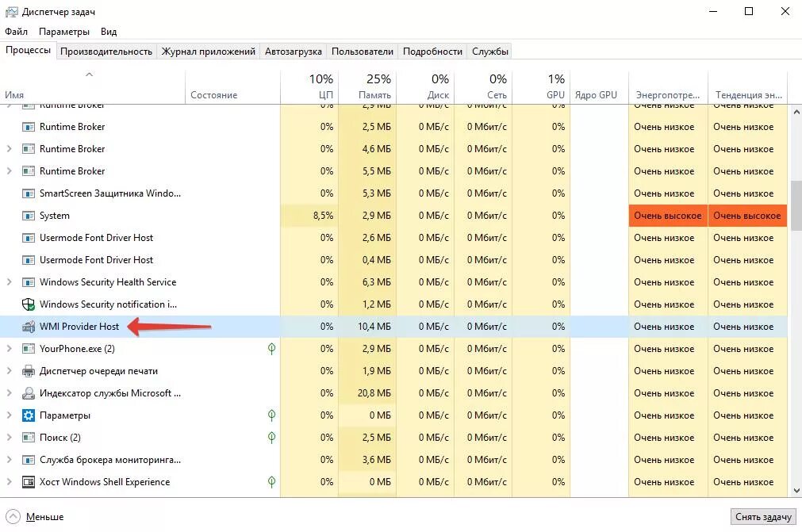Viewport: 802px width, 532px height.
Task: Click the scrollbar up arrow
Action: [x=796, y=112]
